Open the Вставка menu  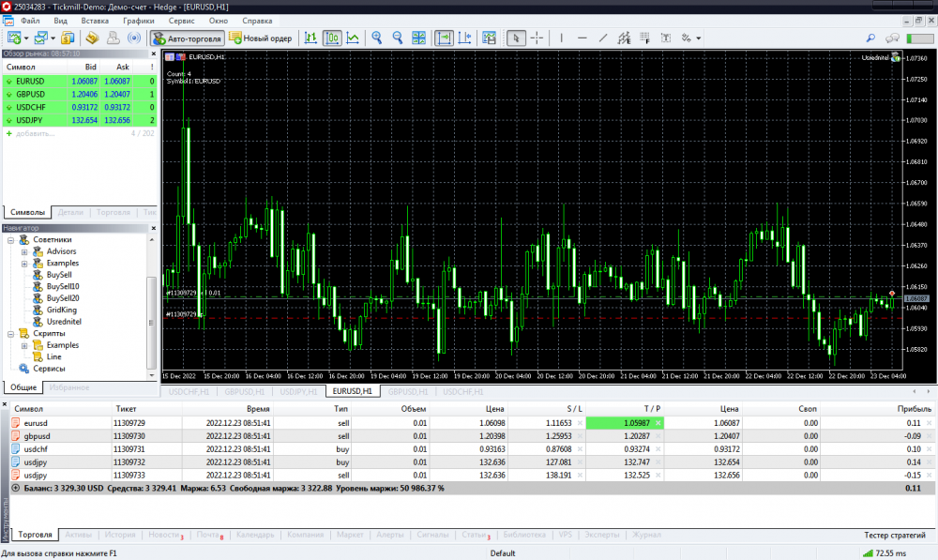(x=95, y=21)
